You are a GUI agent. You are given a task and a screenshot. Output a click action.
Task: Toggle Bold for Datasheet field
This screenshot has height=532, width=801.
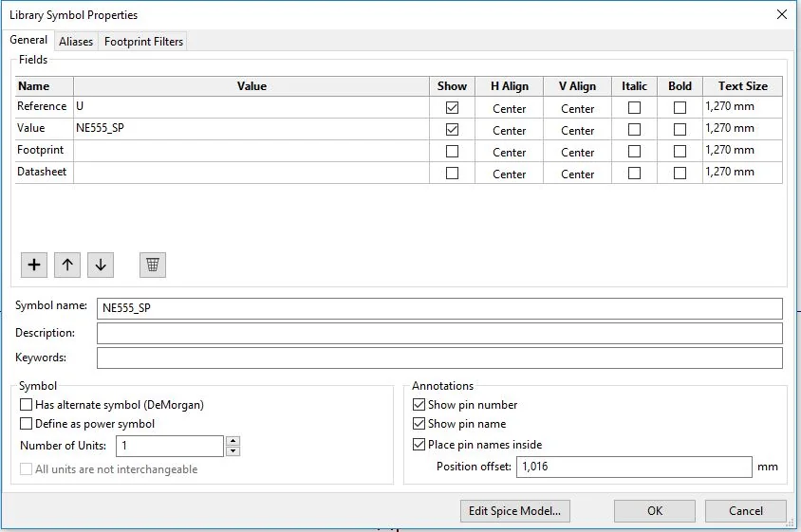coord(680,174)
